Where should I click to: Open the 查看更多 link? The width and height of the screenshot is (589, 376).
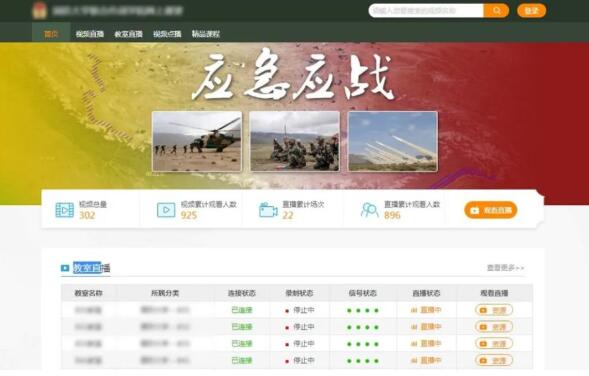(505, 268)
